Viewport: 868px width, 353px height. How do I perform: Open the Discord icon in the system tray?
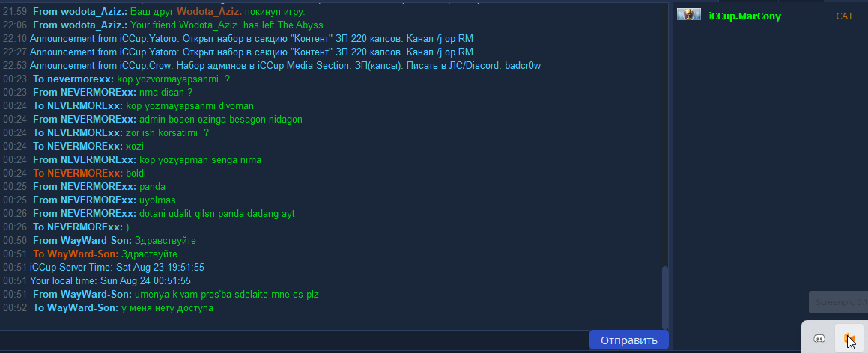tap(819, 338)
